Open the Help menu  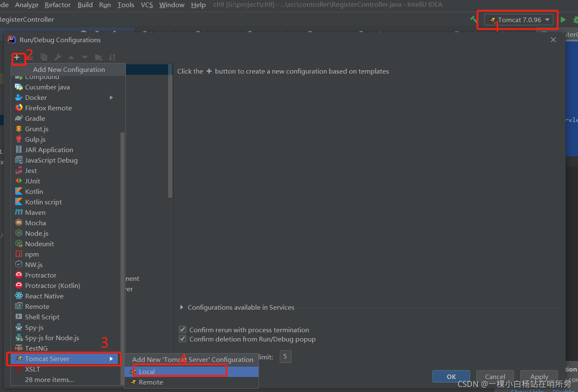point(198,5)
